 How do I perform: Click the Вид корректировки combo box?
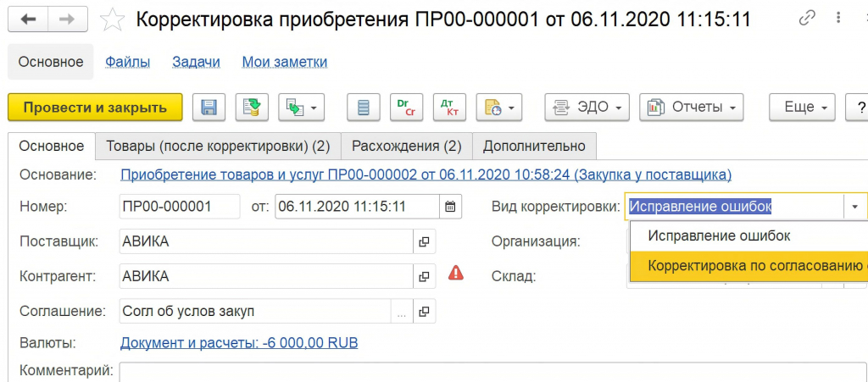pos(735,207)
